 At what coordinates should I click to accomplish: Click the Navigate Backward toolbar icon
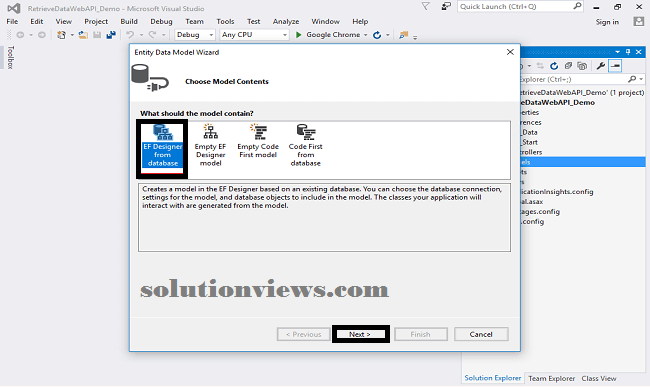(x=20, y=35)
